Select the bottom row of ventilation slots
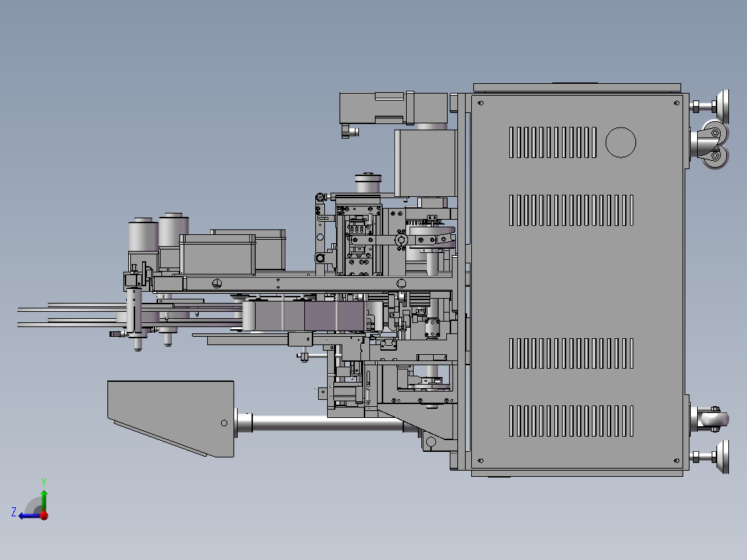The height and width of the screenshot is (560, 747). tap(571, 421)
